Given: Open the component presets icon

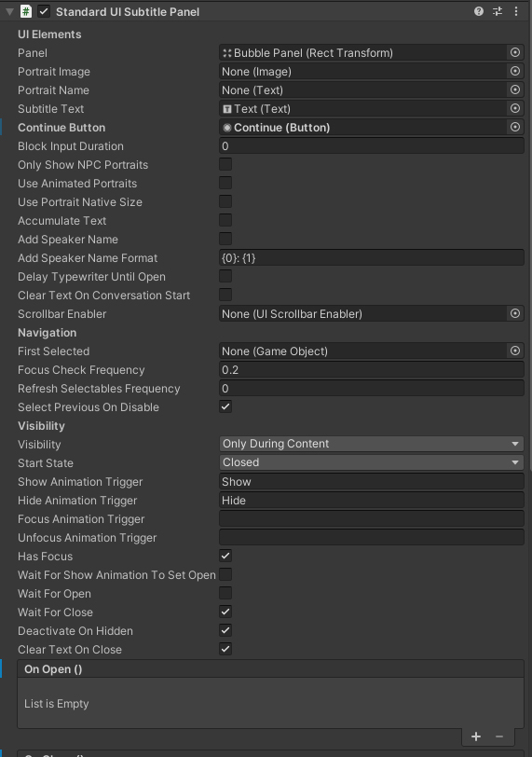Looking at the screenshot, I should [498, 11].
